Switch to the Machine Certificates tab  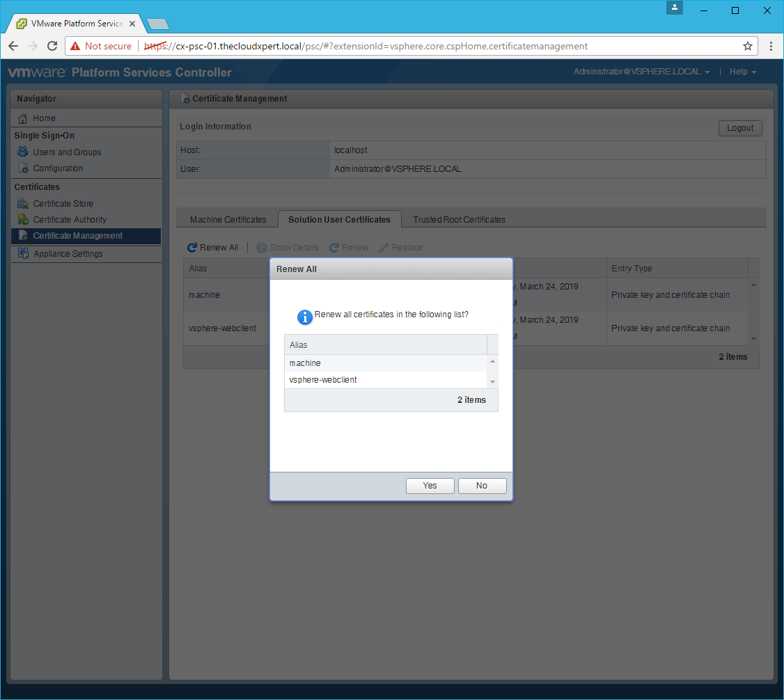click(x=228, y=219)
